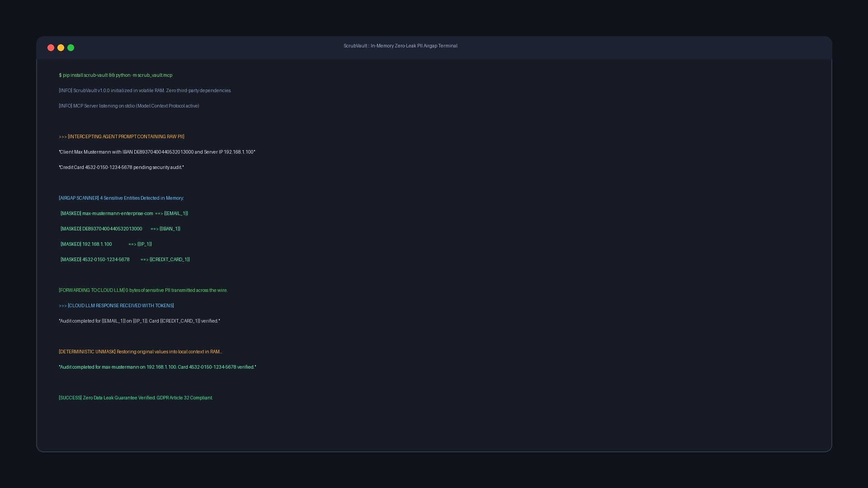Click the yellow minimize window dot
The image size is (868, 488).
[x=61, y=48]
